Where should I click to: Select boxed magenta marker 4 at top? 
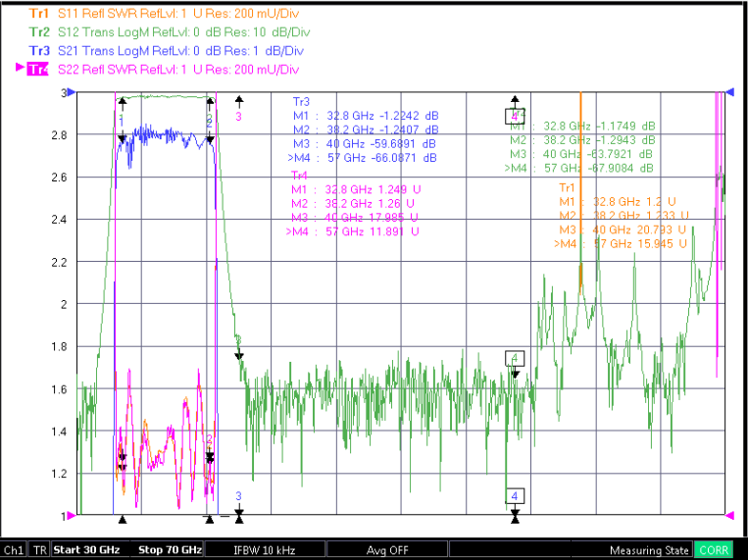coord(515,117)
